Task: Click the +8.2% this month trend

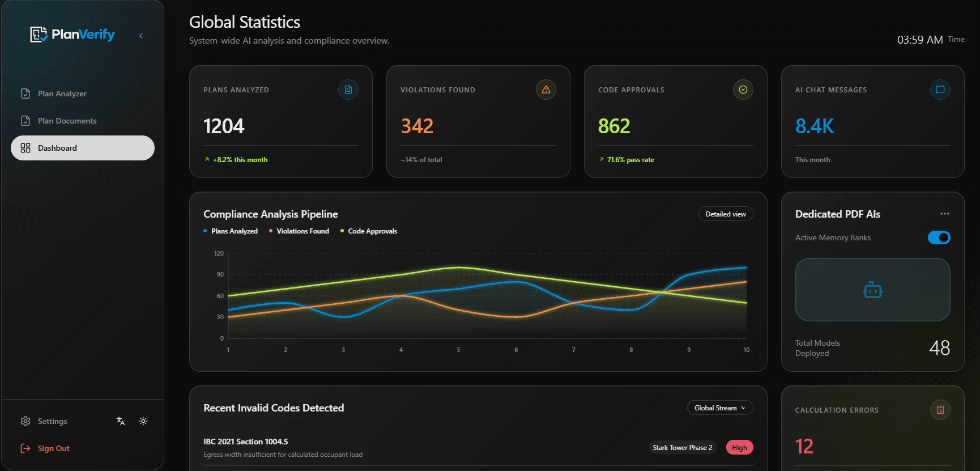Action: click(x=236, y=160)
